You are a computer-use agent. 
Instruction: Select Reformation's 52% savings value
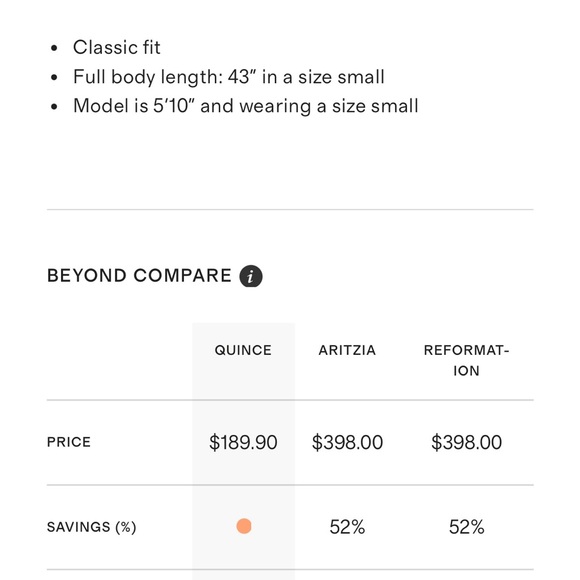[x=466, y=527]
